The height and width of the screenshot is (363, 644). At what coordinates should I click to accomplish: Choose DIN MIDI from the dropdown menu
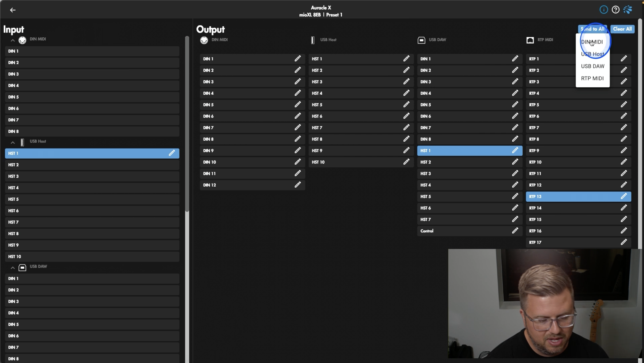pos(592,42)
